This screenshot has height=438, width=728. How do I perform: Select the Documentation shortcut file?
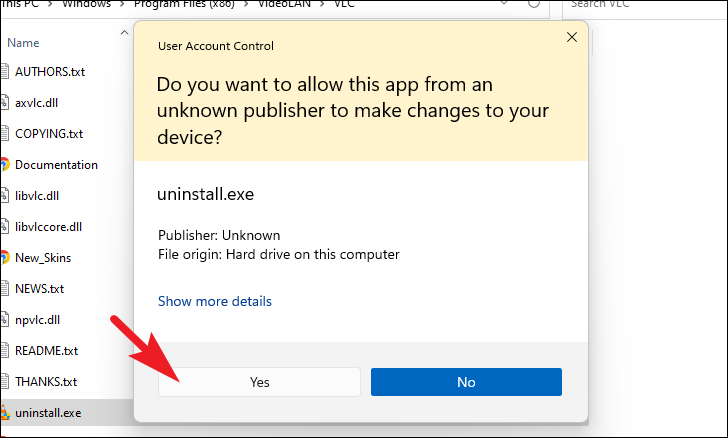click(56, 165)
